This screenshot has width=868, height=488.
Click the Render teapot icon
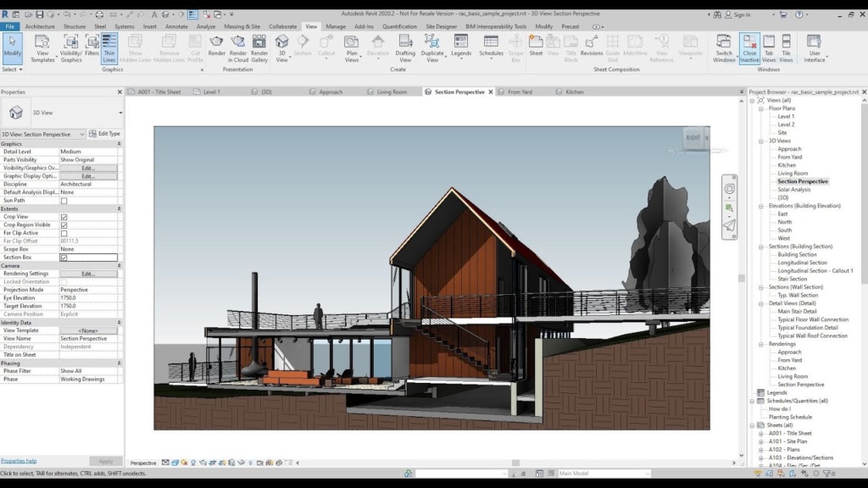(x=216, y=46)
